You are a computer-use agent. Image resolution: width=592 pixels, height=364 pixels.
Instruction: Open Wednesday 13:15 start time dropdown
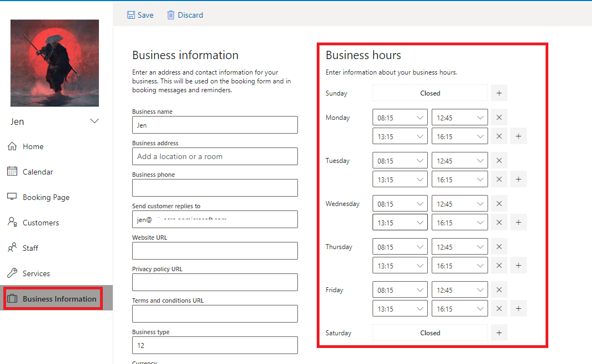400,222
